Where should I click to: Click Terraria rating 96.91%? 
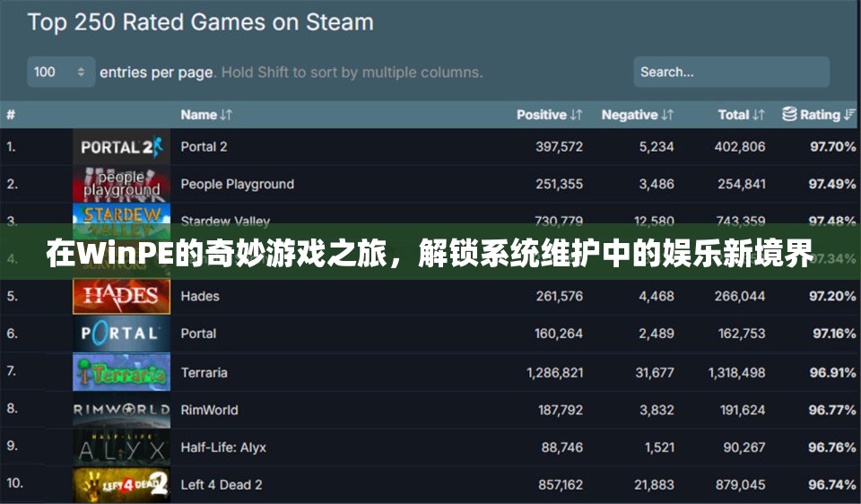(x=832, y=373)
